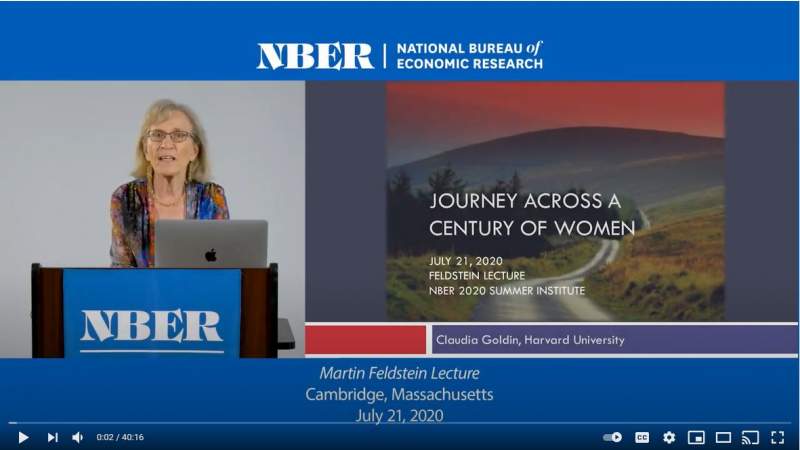Turn on closed captions

coord(642,437)
